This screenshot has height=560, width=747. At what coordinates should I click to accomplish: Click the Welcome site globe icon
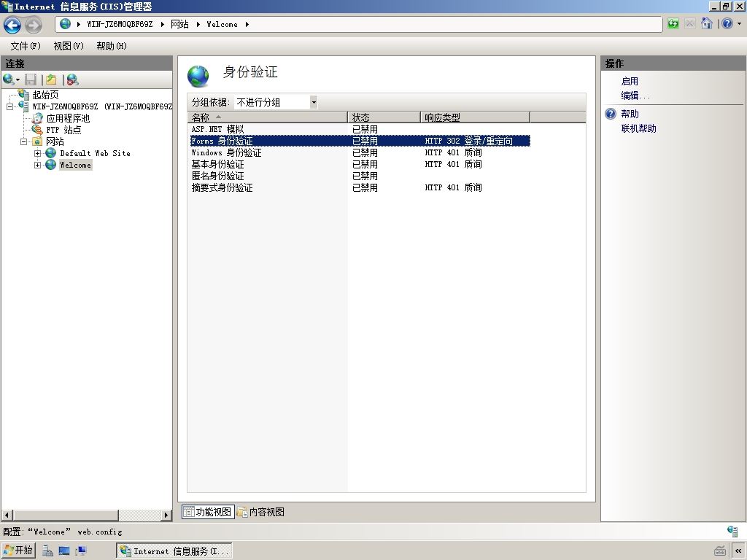[50, 165]
